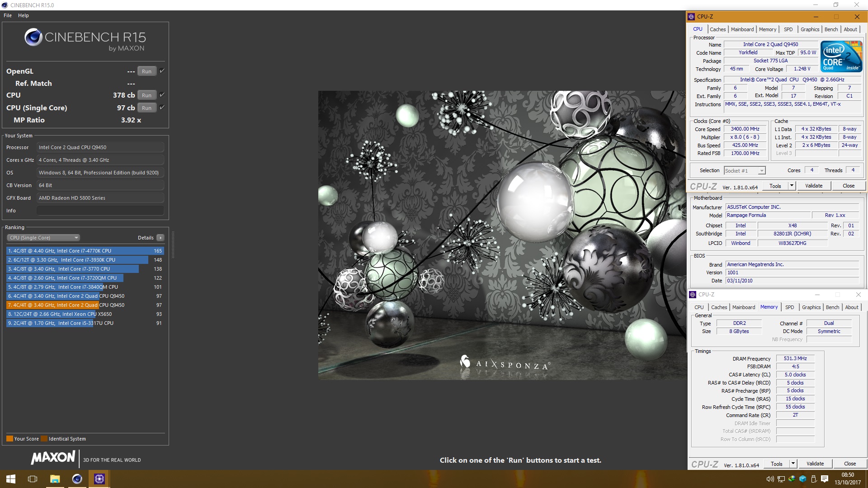868x488 pixels.
Task: Select ranking entry Intel Core i7-3720QM
Action: point(85,278)
